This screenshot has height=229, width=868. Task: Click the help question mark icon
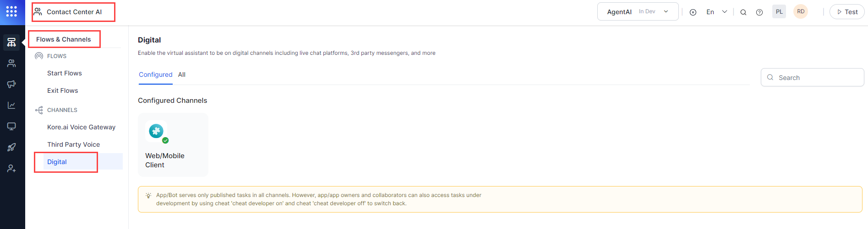[759, 12]
